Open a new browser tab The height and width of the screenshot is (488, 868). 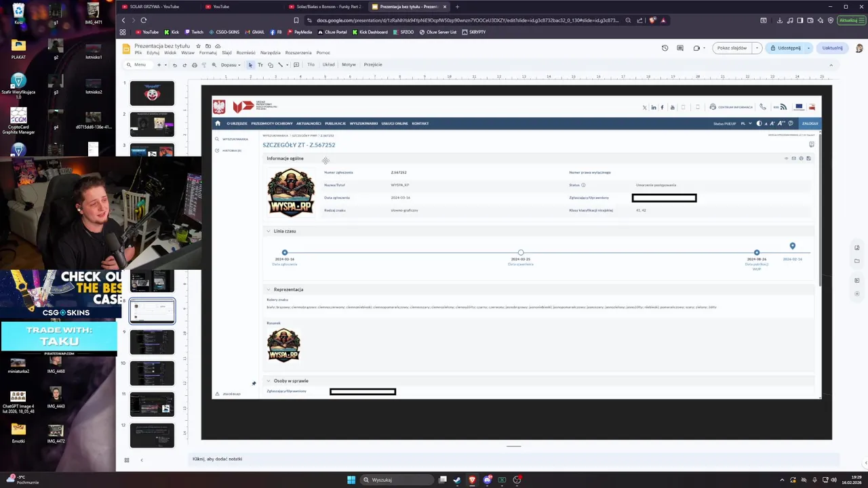tap(457, 7)
